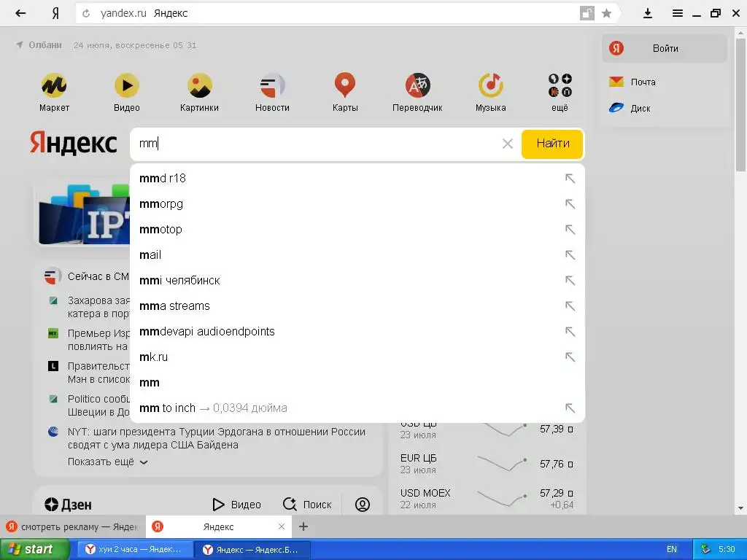Click Найти search button
This screenshot has width=747, height=560.
pos(552,144)
